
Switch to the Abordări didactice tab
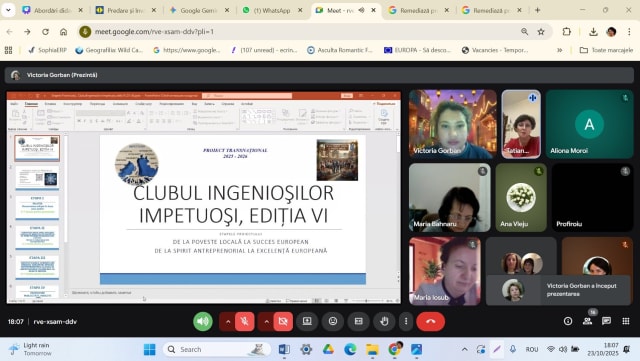(x=52, y=10)
